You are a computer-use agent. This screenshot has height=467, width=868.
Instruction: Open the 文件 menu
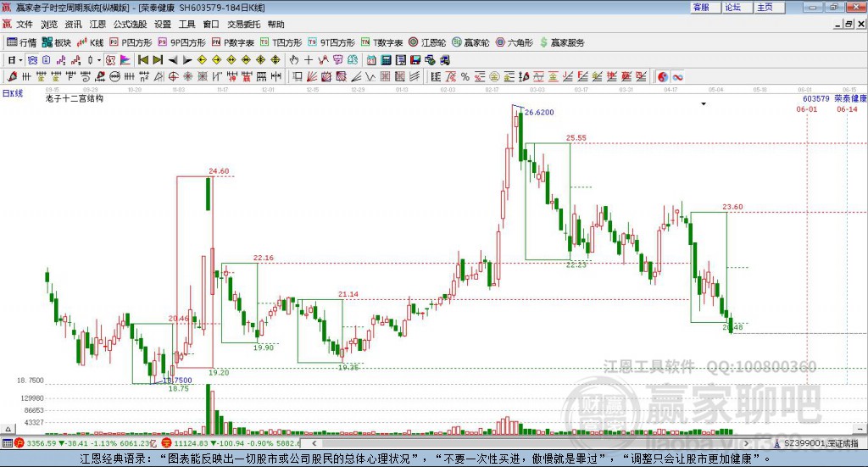point(25,25)
